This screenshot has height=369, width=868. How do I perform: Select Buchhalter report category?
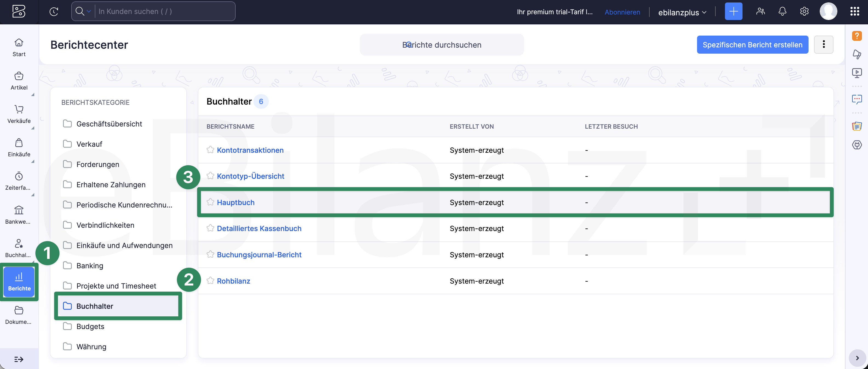(118, 306)
